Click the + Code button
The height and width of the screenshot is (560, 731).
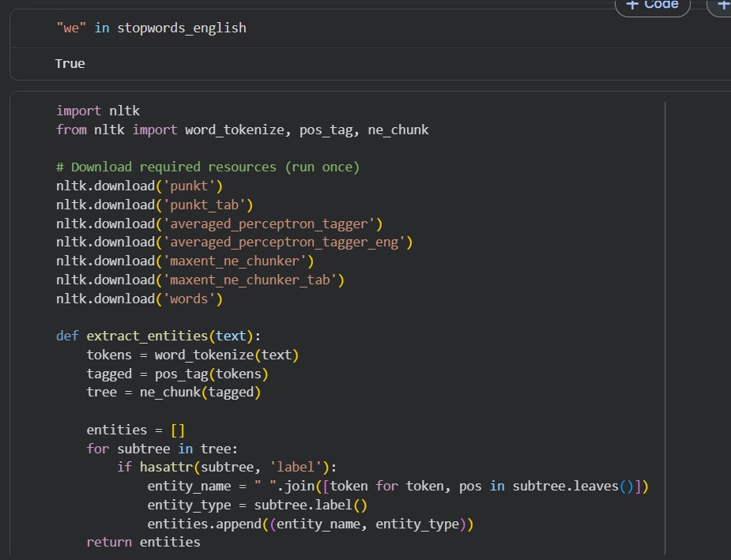(x=652, y=6)
